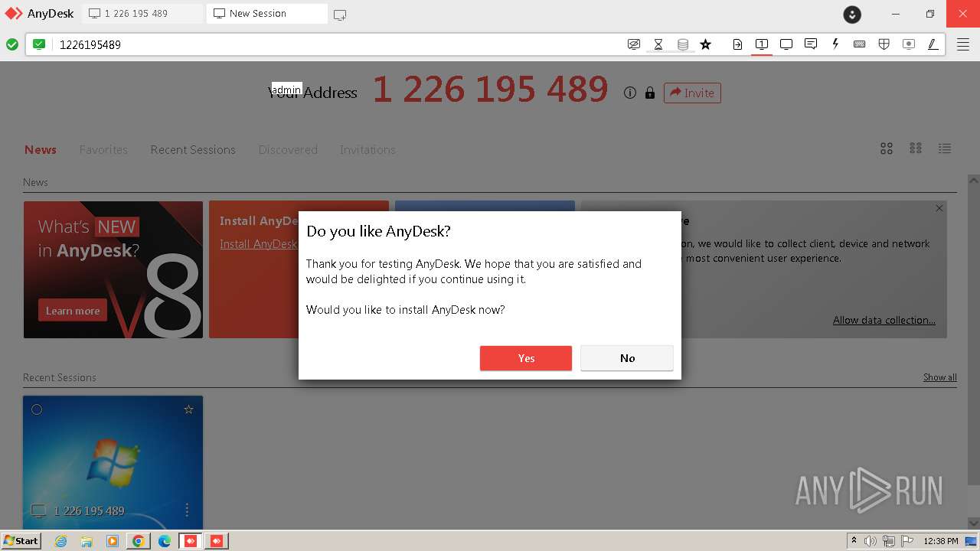Open the keyboard settings icon

coord(860,44)
